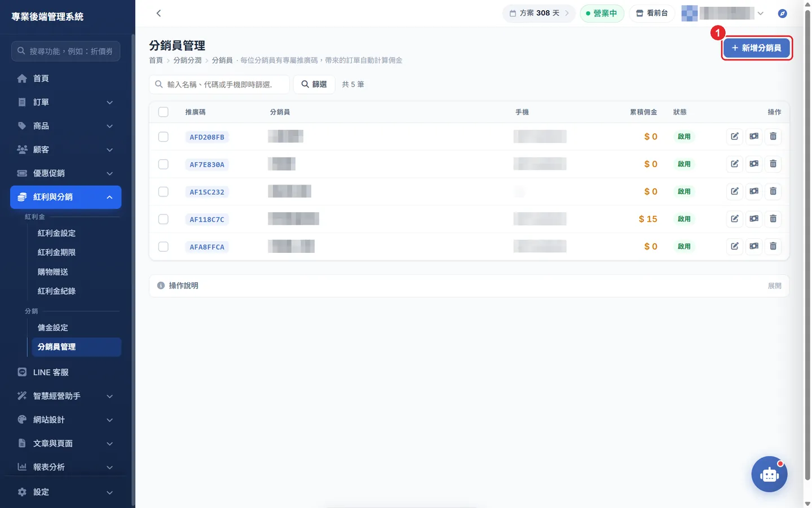Click the edit icon for AFD208FB

735,136
